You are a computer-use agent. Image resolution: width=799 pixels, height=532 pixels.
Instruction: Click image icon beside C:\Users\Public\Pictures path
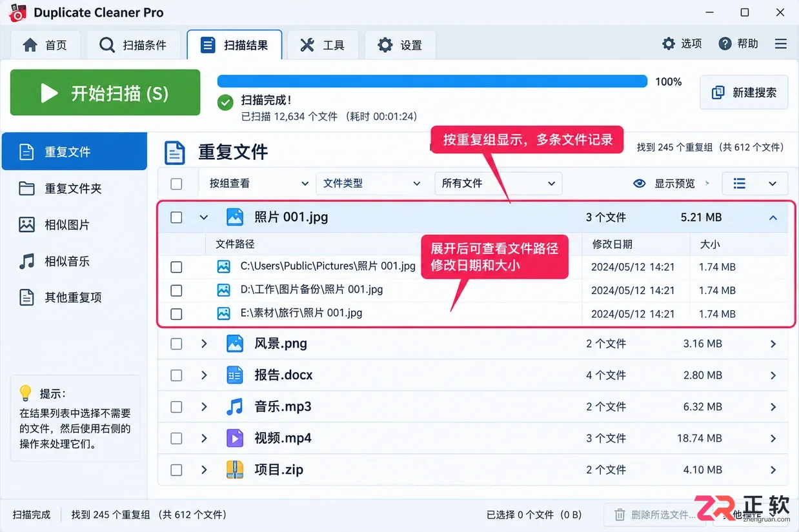[224, 266]
